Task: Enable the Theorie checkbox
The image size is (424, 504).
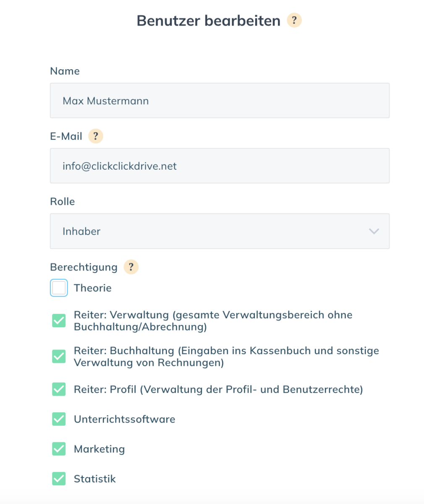Action: click(59, 288)
